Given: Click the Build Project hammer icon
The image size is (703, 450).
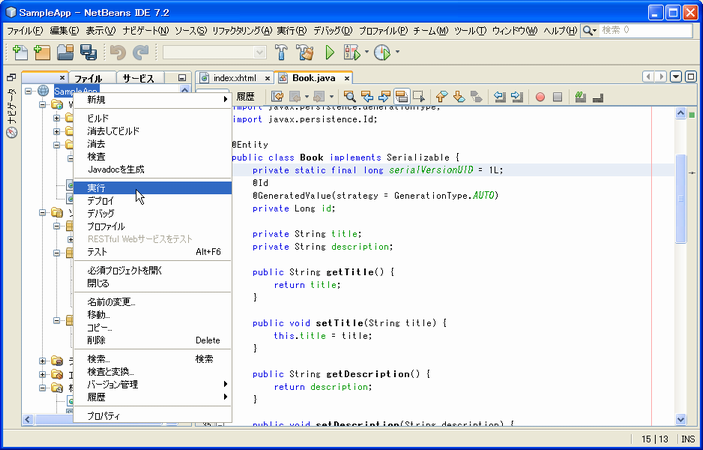Looking at the screenshot, I should (x=282, y=52).
